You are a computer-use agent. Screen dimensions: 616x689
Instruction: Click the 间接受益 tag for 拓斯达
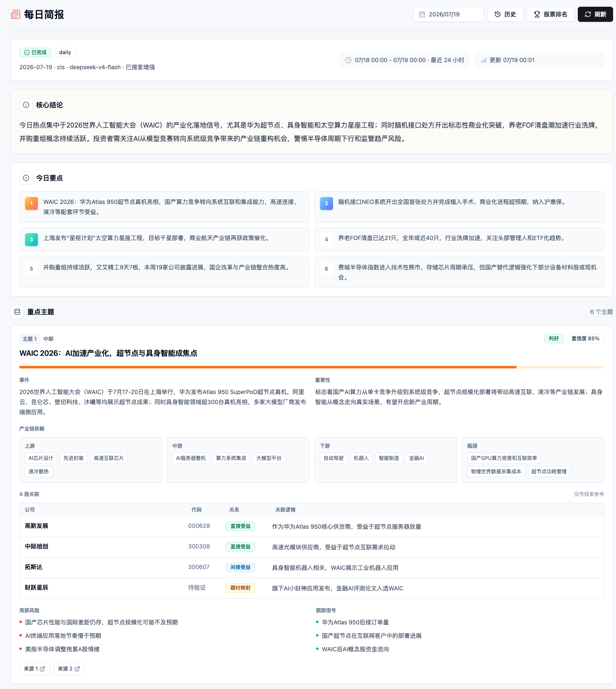pyautogui.click(x=240, y=567)
